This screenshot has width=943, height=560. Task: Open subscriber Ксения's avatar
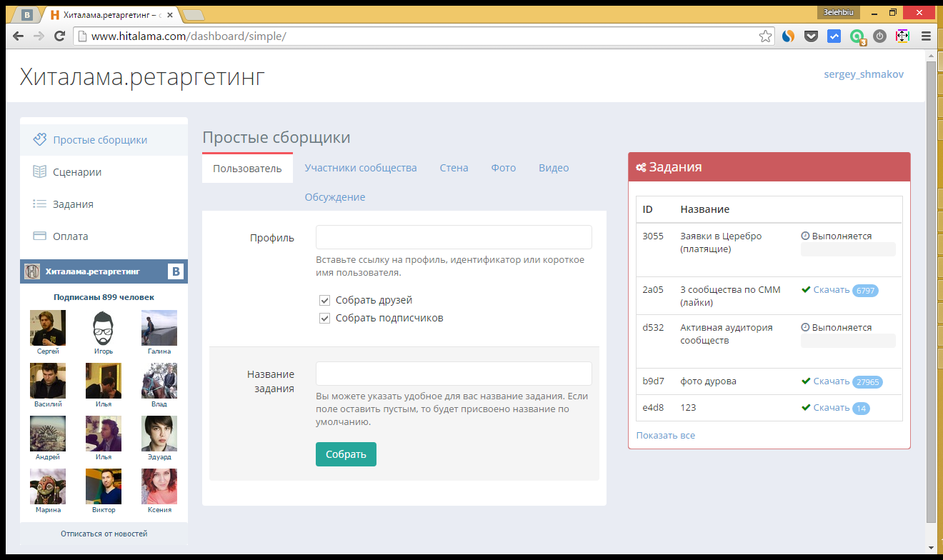pyautogui.click(x=159, y=486)
